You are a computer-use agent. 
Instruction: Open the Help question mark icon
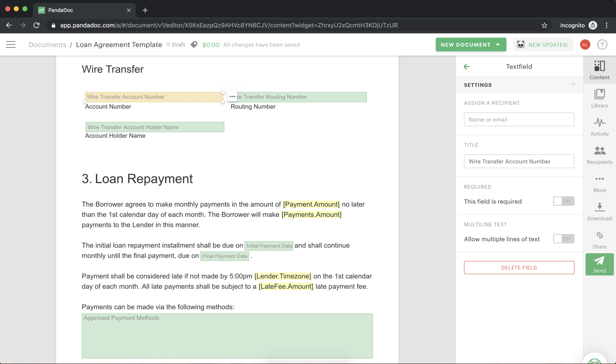click(x=602, y=44)
